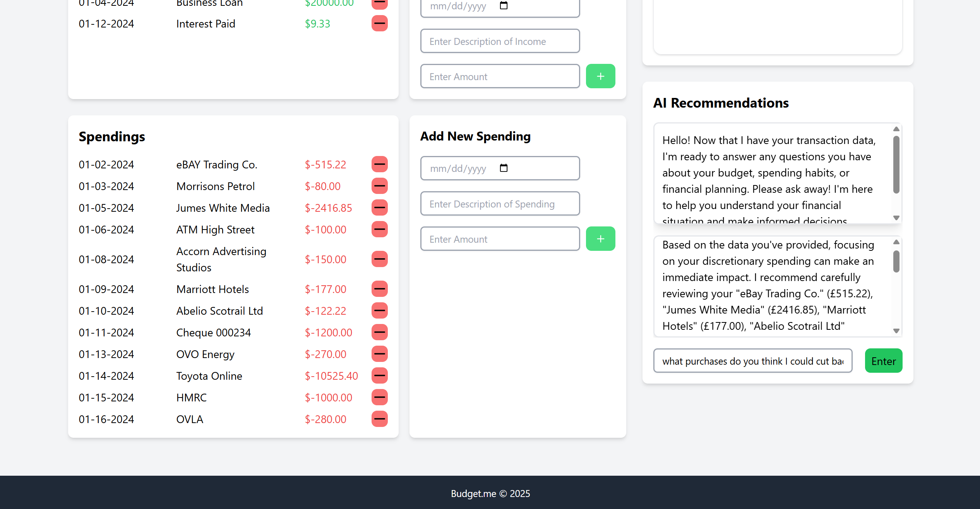Focus the AI question input field

(752, 361)
